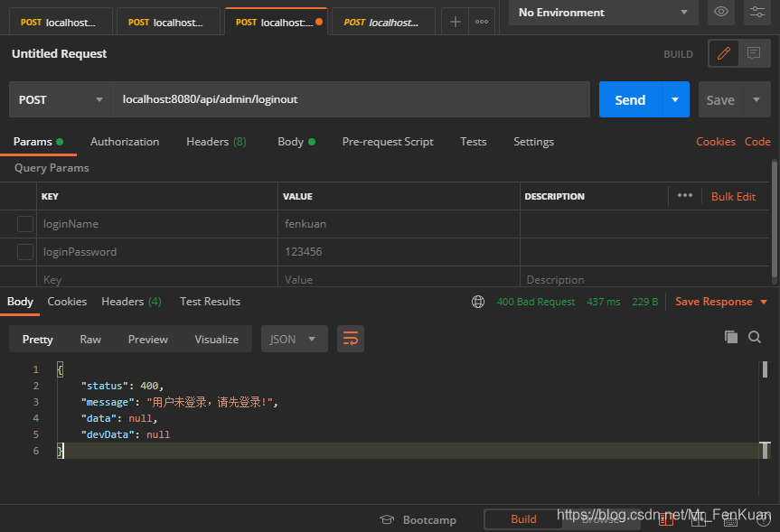Open workspace settings icon in top right
Viewport: 780px width, 532px height.
(757, 13)
